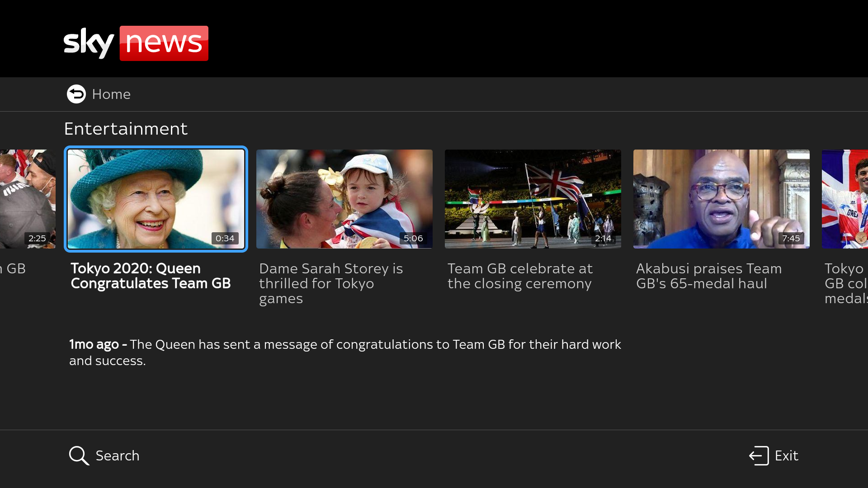Click the 2:14 duration badge
The width and height of the screenshot is (868, 488).
pyautogui.click(x=604, y=238)
